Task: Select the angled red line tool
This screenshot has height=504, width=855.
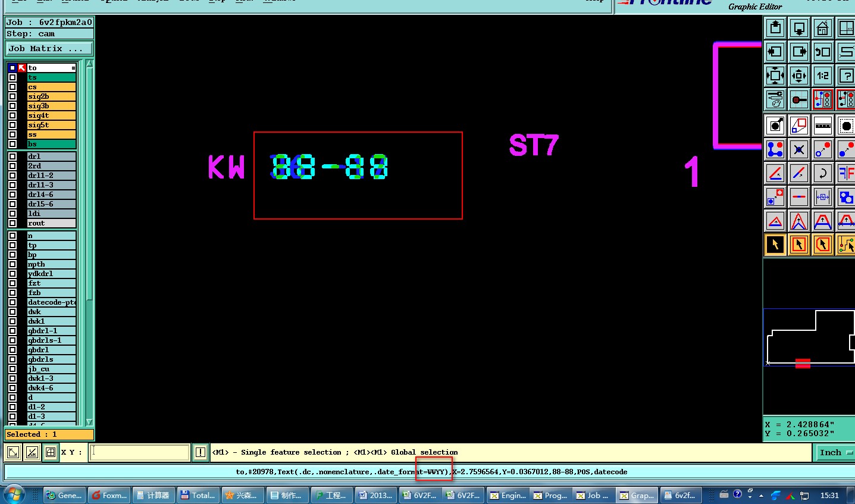Action: tap(775, 173)
